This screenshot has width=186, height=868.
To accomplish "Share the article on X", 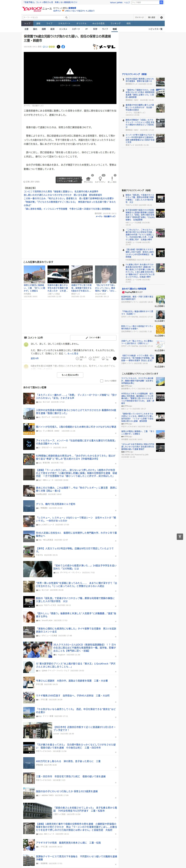I will click(x=58, y=47).
